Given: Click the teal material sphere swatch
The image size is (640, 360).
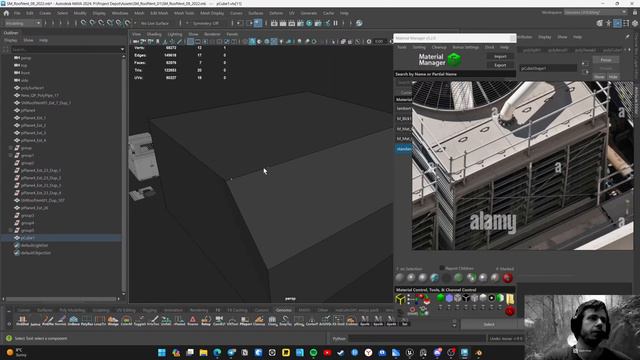Looking at the screenshot, I should pos(435,278).
